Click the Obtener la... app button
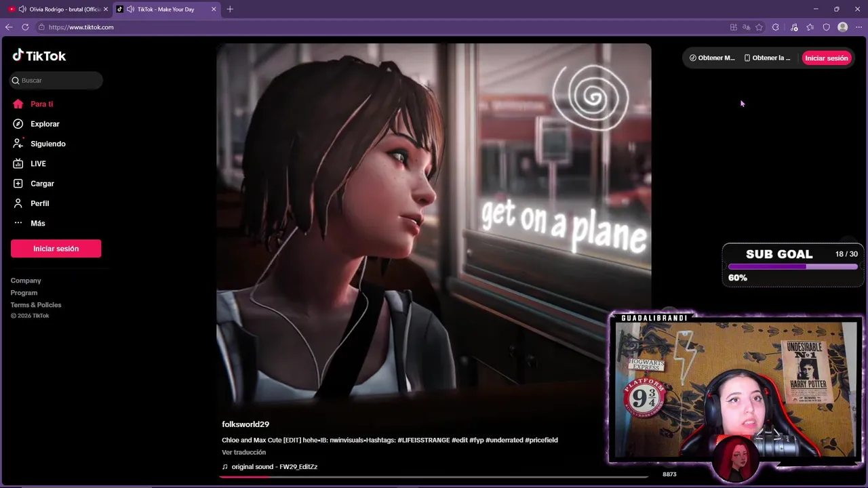 (x=767, y=58)
